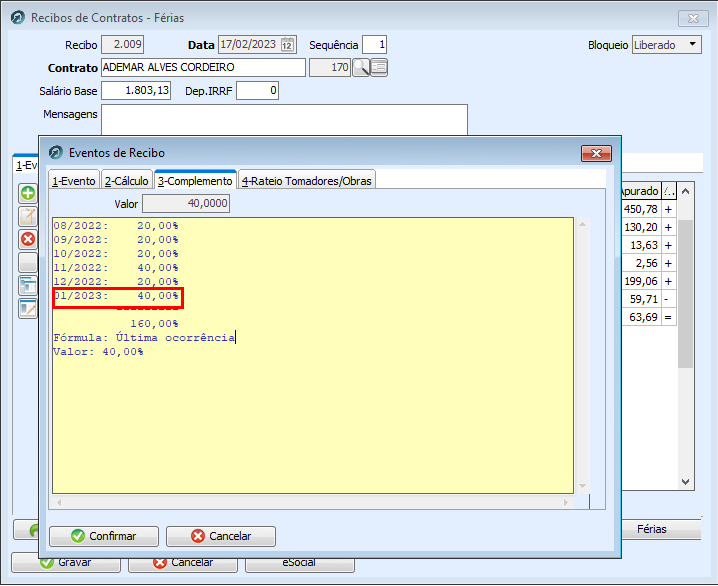The image size is (718, 586).
Task: Click the Férias button
Action: tap(660, 529)
